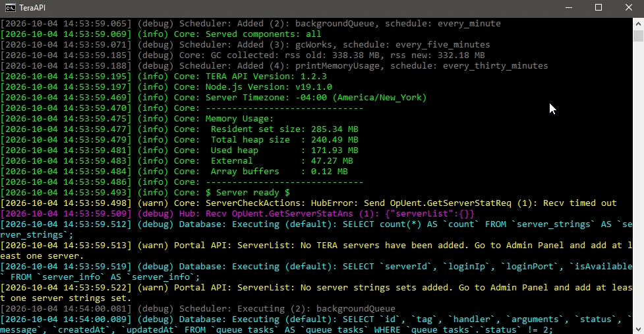Viewport: 644px width, 334px height.
Task: Click the TeraAPI window title text
Action: [x=32, y=8]
